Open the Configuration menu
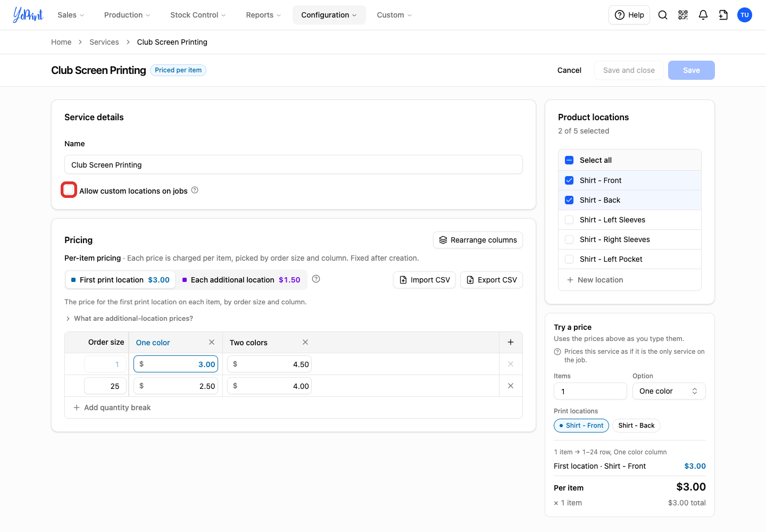The image size is (766, 532). click(x=329, y=15)
